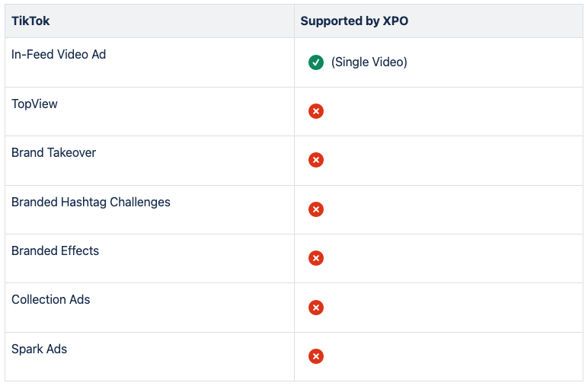Click the red cross icon for Branded Effects
588x386 pixels.
(x=316, y=258)
